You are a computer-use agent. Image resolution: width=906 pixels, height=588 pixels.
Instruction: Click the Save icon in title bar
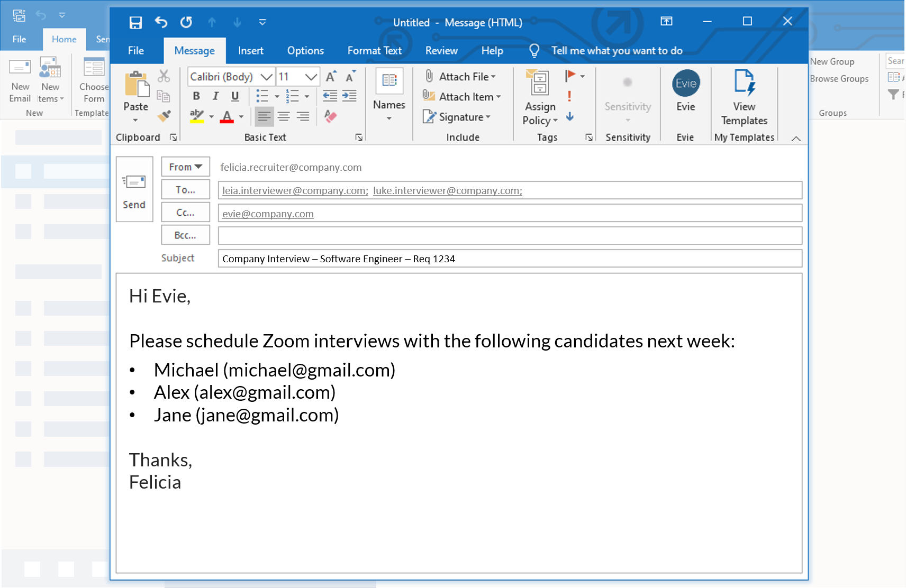pos(135,22)
